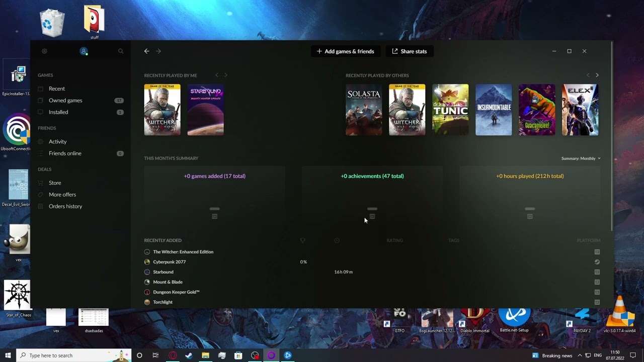
Task: Sort list by the RATING column header
Action: click(394, 240)
